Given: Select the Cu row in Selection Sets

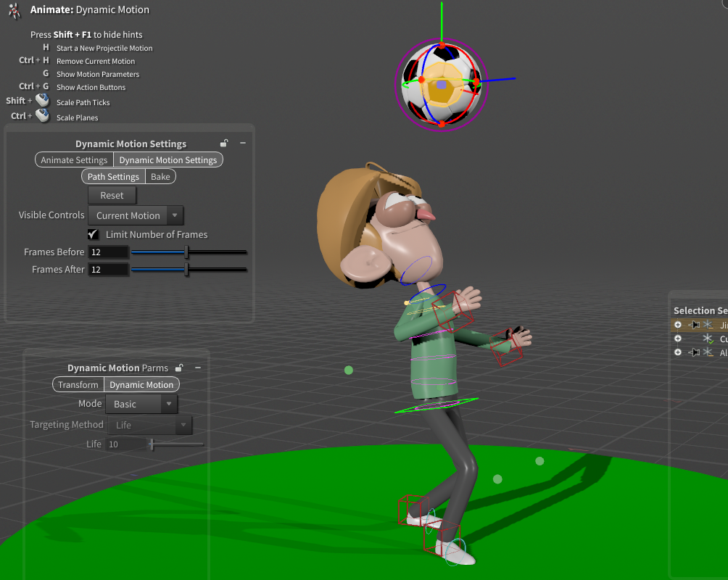Looking at the screenshot, I should click(x=700, y=339).
